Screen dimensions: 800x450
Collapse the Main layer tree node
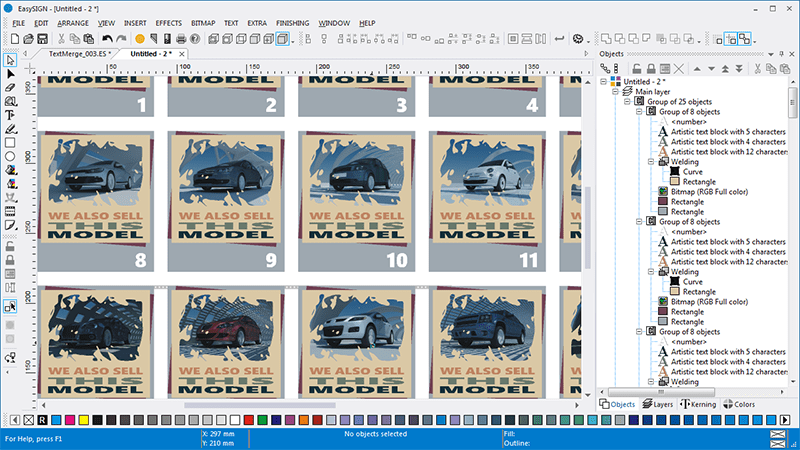617,91
